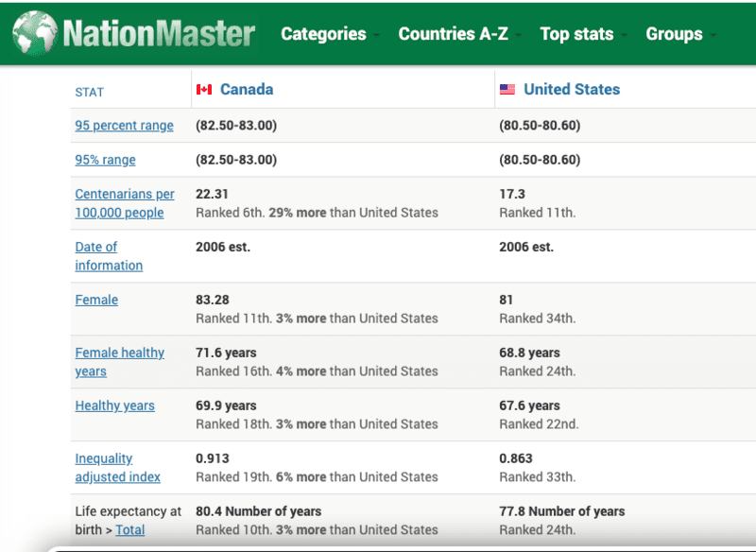Image resolution: width=756 pixels, height=552 pixels.
Task: Expand the Categories dropdown arrow
Action: click(376, 35)
